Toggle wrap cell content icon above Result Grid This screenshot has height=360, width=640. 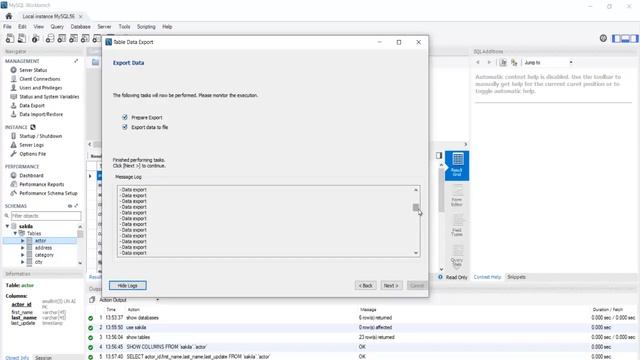(x=439, y=156)
